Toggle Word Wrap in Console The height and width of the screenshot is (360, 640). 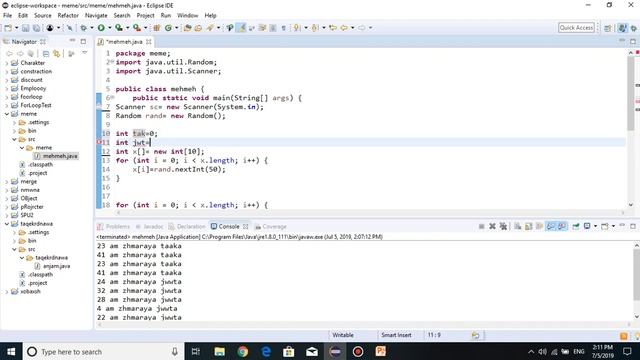(539, 226)
